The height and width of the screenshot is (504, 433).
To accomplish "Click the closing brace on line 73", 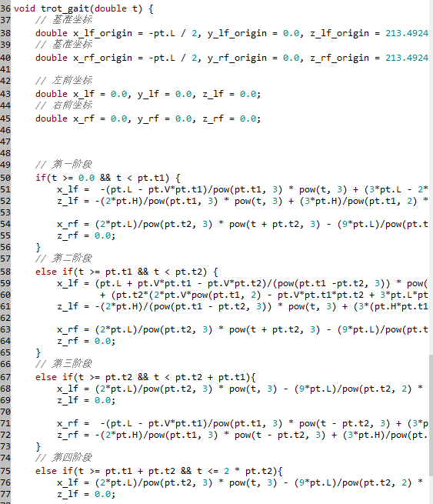I will 38,446.
